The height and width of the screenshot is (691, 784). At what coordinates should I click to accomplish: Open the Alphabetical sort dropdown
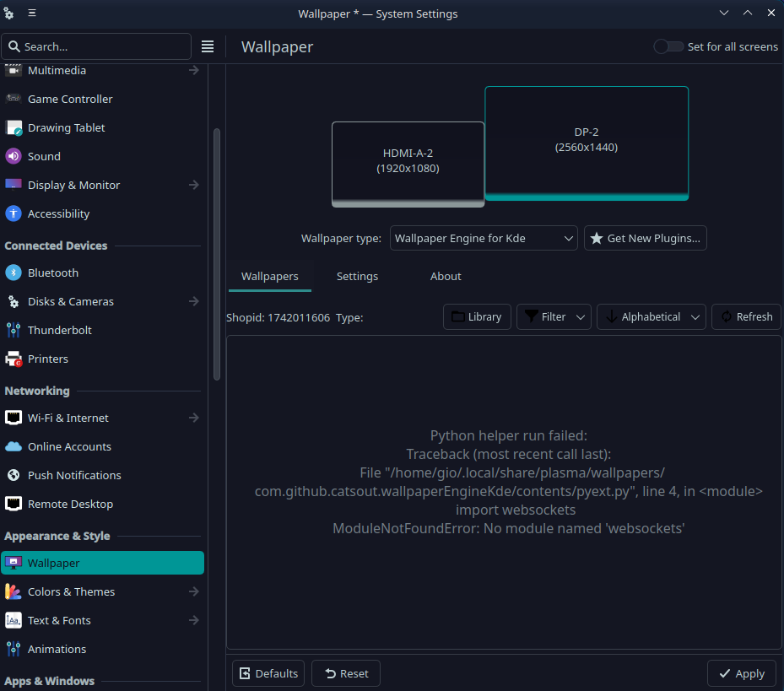(x=652, y=316)
